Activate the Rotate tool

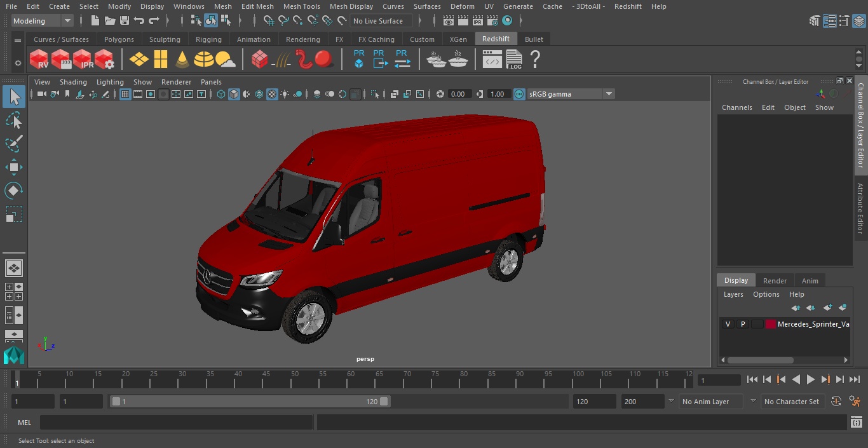(13, 191)
